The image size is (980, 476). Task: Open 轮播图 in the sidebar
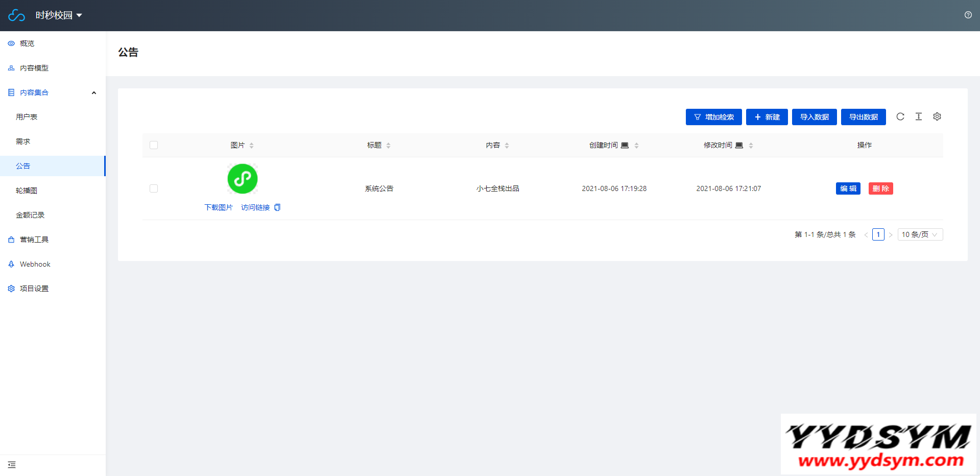coord(27,191)
